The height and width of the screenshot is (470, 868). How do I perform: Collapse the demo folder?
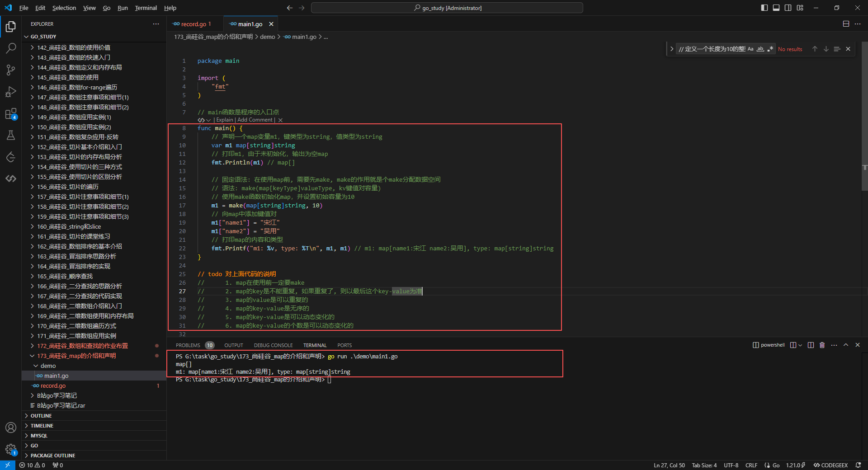coord(48,366)
